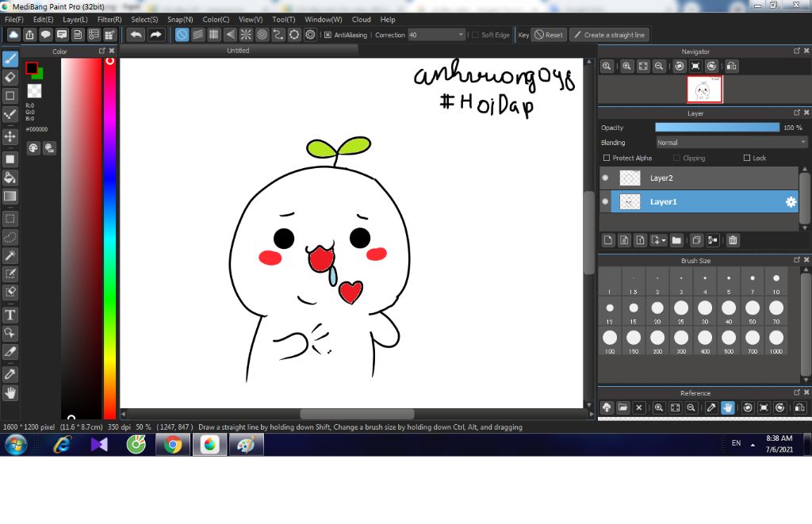The height and width of the screenshot is (524, 812).
Task: Select the Text tool
Action: point(10,315)
